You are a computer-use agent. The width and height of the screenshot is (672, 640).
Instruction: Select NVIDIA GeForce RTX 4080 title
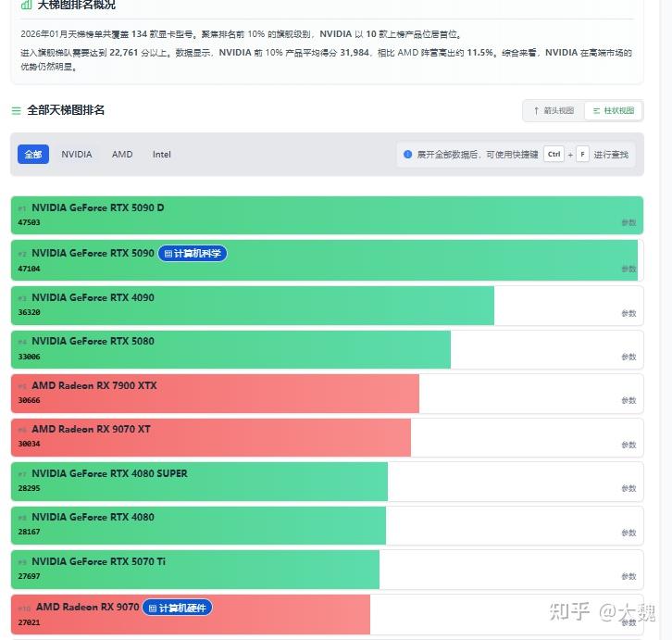pyautogui.click(x=93, y=517)
